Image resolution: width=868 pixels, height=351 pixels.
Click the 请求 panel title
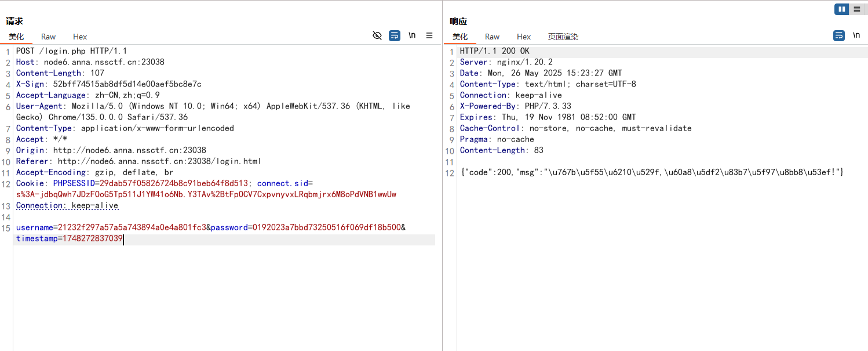14,21
